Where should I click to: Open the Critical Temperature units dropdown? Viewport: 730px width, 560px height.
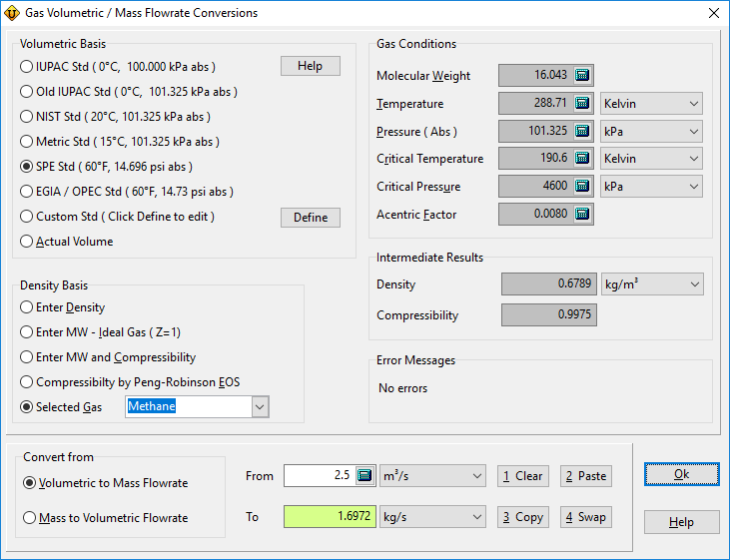651,159
